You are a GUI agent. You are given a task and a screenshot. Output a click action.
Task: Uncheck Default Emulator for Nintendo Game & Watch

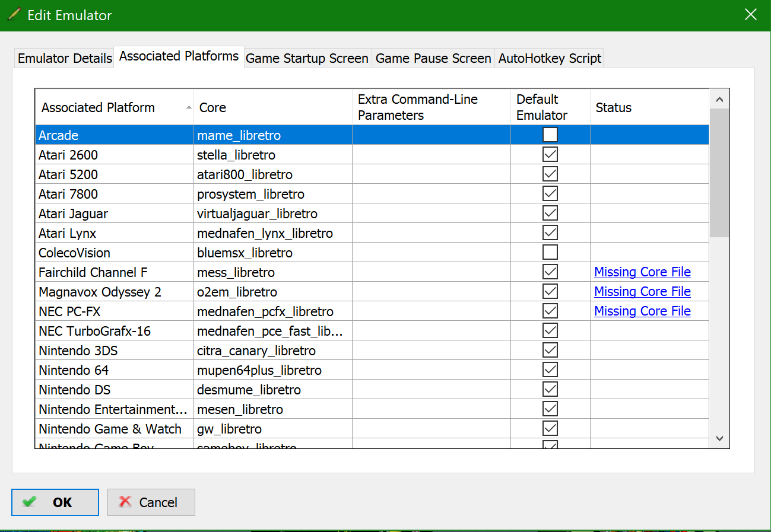pyautogui.click(x=550, y=429)
